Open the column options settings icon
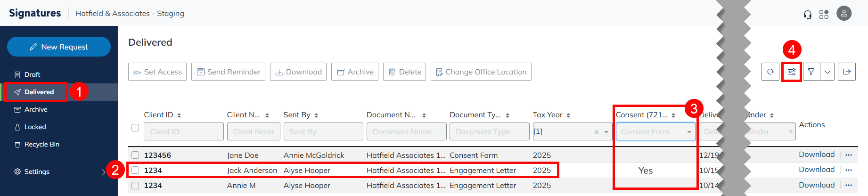Viewport: 868px width, 196px height. point(792,72)
